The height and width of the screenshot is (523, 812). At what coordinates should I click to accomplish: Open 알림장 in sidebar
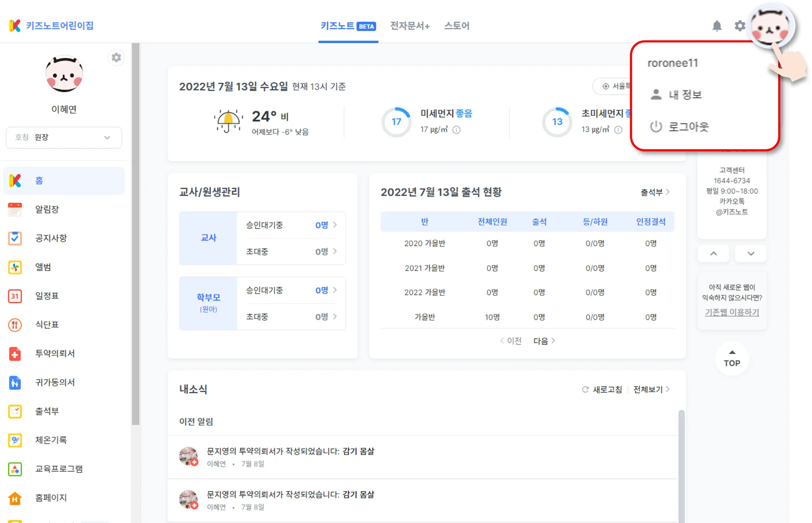click(47, 209)
